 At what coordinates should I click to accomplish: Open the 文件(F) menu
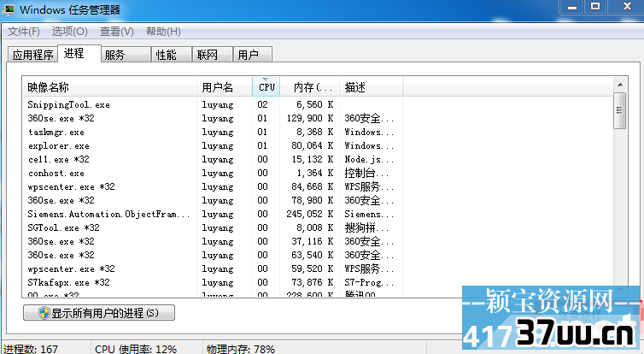[23, 32]
